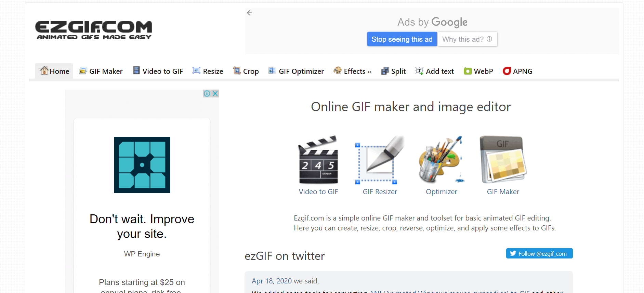Open the GIF Resizer tool icon

coord(380,160)
